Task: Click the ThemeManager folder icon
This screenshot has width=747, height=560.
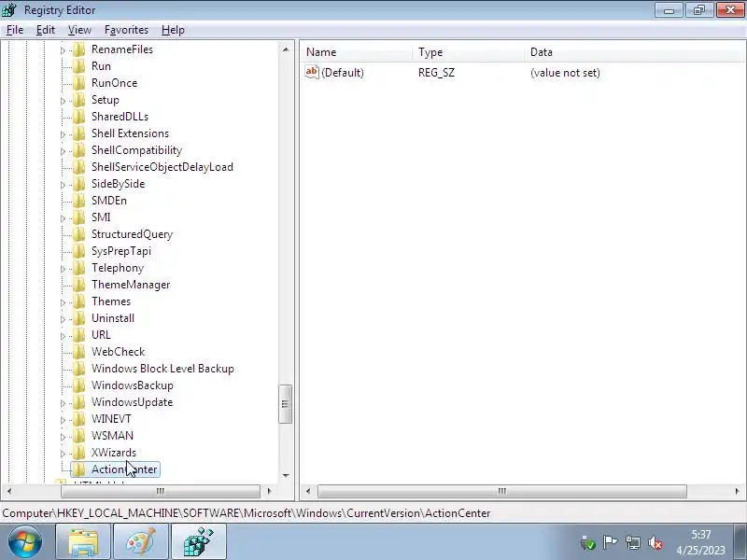Action: [x=79, y=285]
